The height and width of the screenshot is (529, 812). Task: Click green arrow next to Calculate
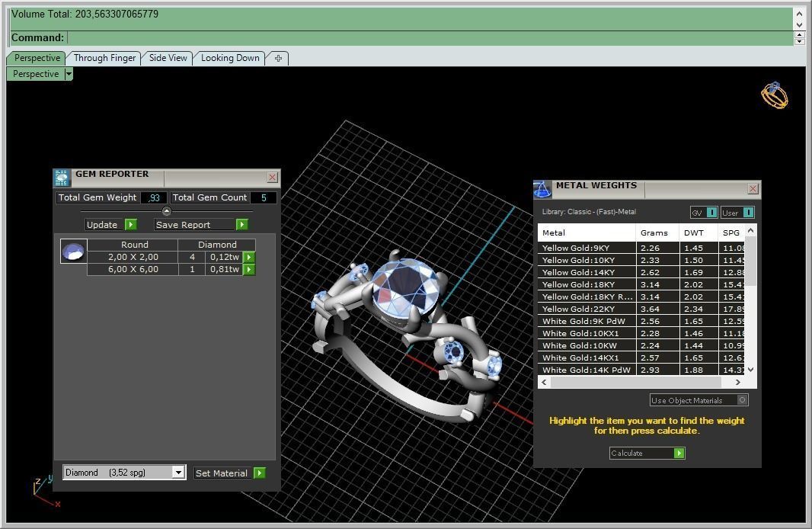point(679,454)
